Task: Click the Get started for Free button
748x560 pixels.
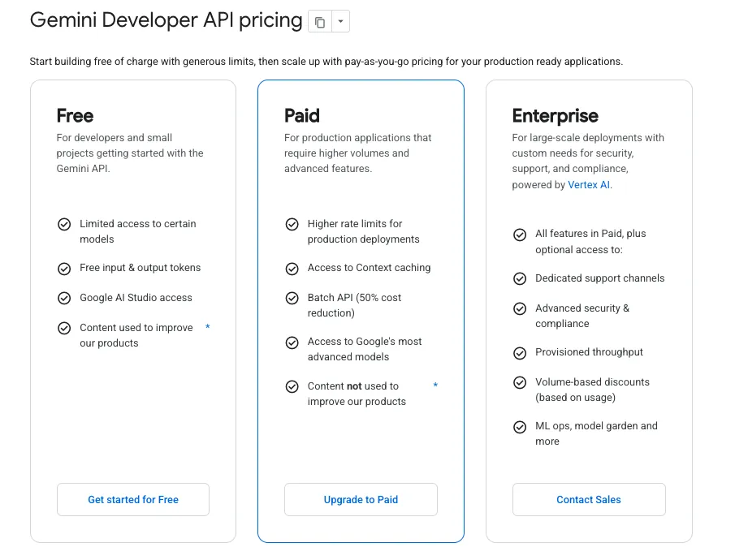Action: (133, 500)
